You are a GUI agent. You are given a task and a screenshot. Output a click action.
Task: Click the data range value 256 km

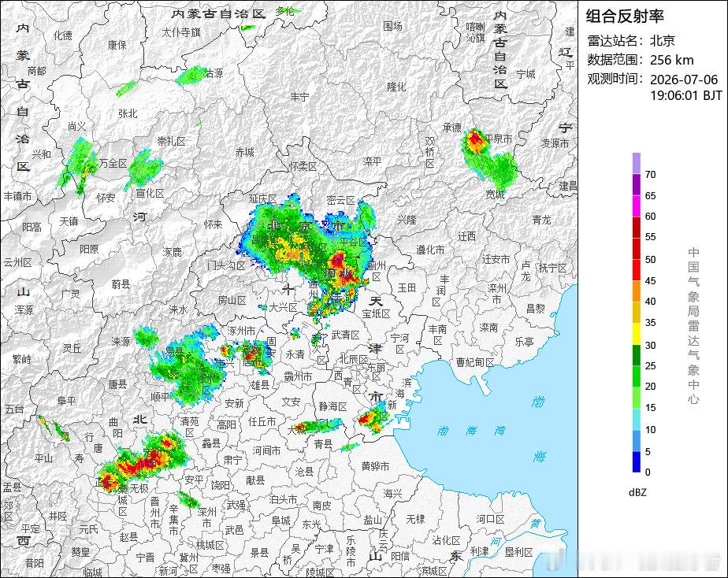tap(672, 60)
